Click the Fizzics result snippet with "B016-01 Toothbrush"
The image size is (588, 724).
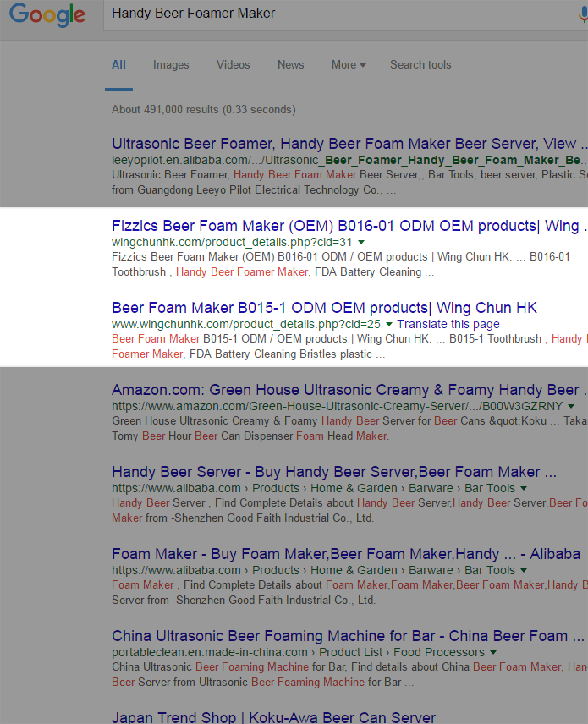click(x=341, y=265)
